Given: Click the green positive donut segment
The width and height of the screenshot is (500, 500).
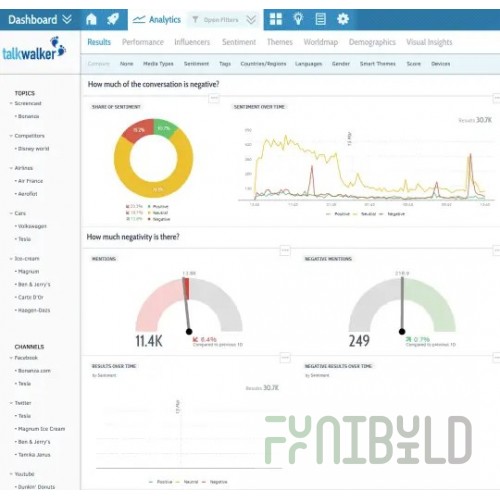Looking at the screenshot, I should [x=164, y=128].
